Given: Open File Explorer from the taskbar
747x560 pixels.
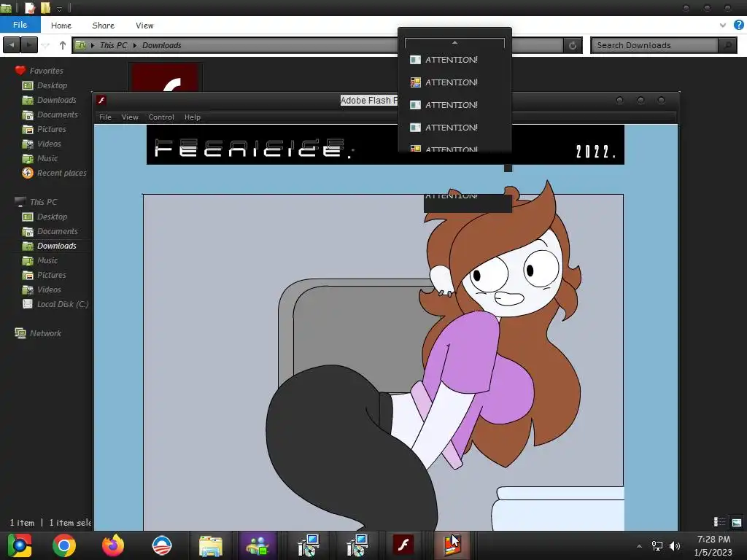Looking at the screenshot, I should 211,545.
